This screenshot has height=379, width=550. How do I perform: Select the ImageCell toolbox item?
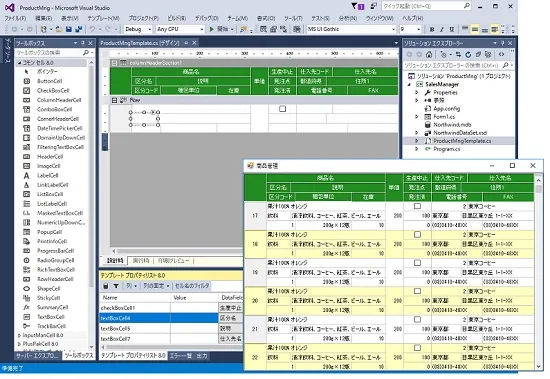(48, 166)
